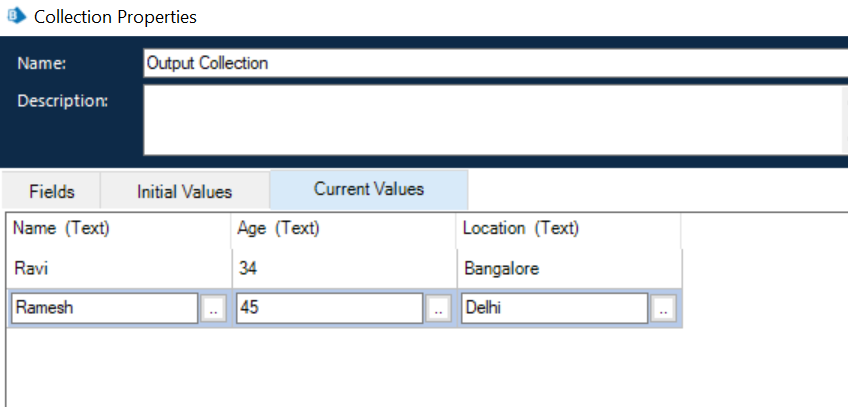Click the ellipsis button beside Ramesh

click(x=213, y=309)
